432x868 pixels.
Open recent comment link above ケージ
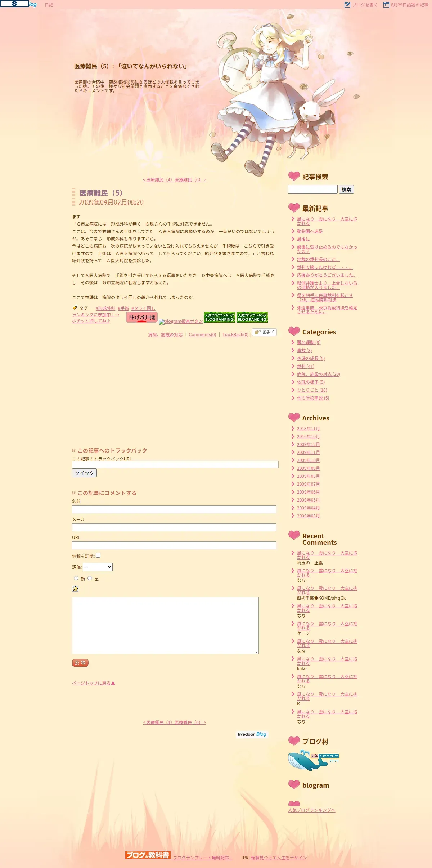pyautogui.click(x=327, y=626)
